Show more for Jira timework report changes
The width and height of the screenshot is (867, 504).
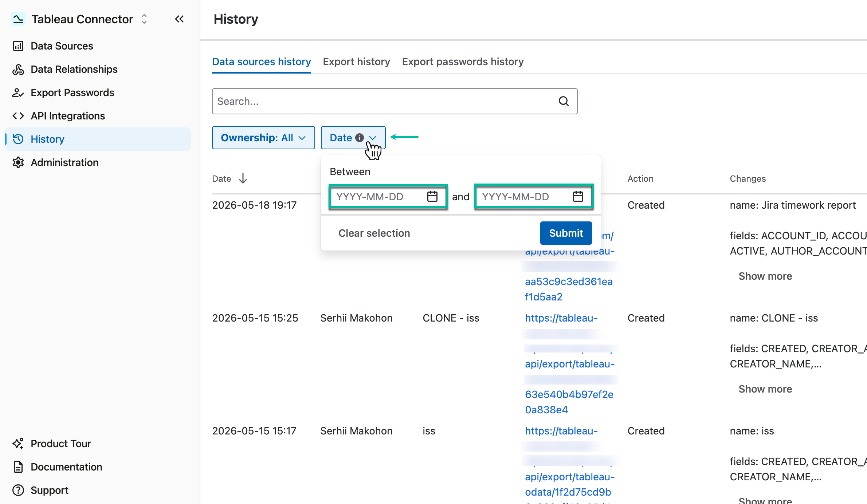(765, 276)
